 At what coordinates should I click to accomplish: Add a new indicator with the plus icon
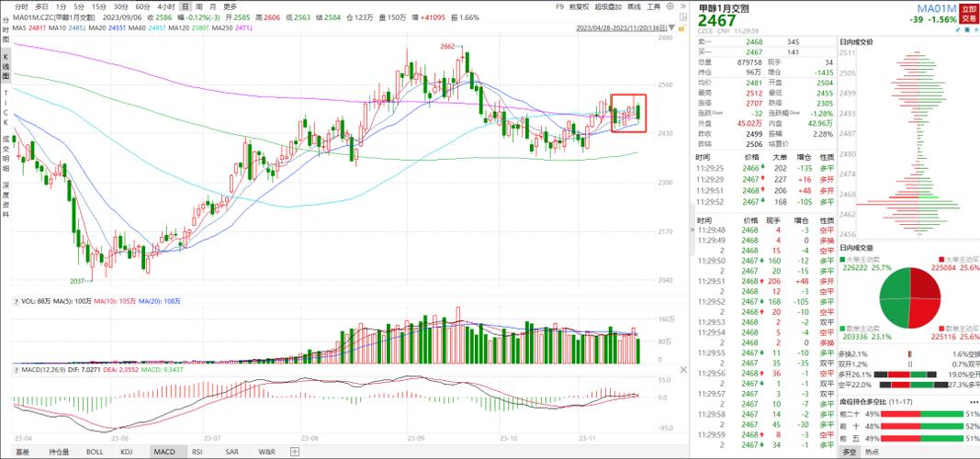click(x=294, y=452)
